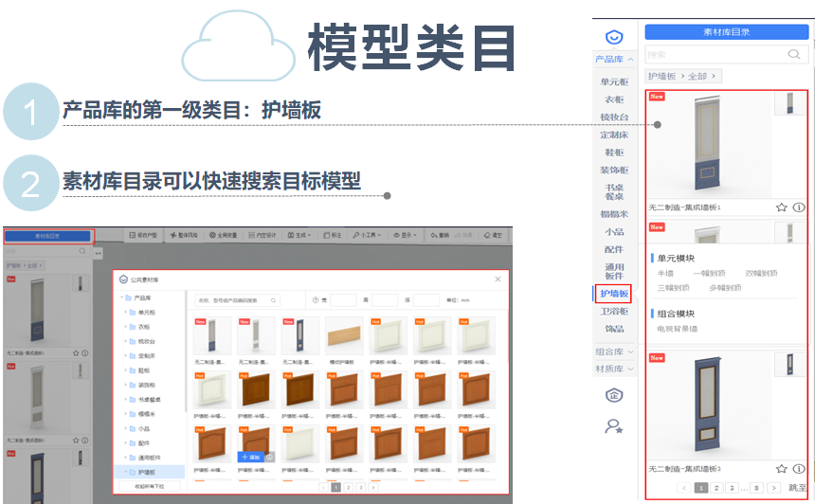Favorite 无二制造-集成墙板1 with star icon

coord(782,207)
